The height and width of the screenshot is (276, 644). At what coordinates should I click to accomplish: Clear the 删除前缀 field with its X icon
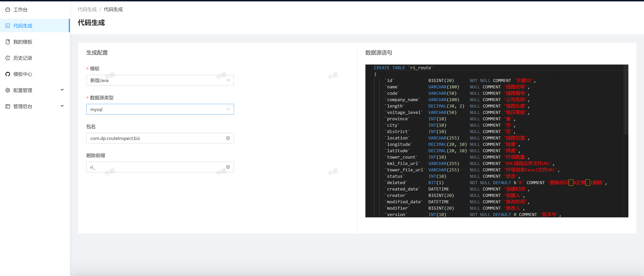228,167
